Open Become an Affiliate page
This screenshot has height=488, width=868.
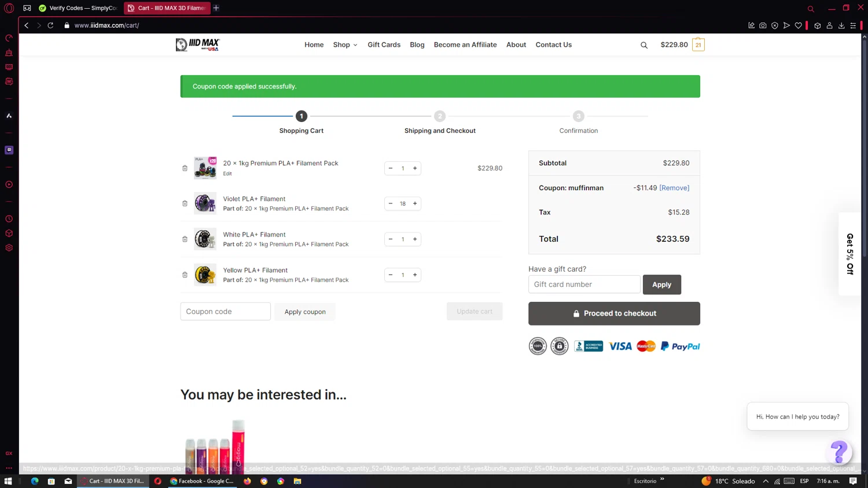[465, 45]
